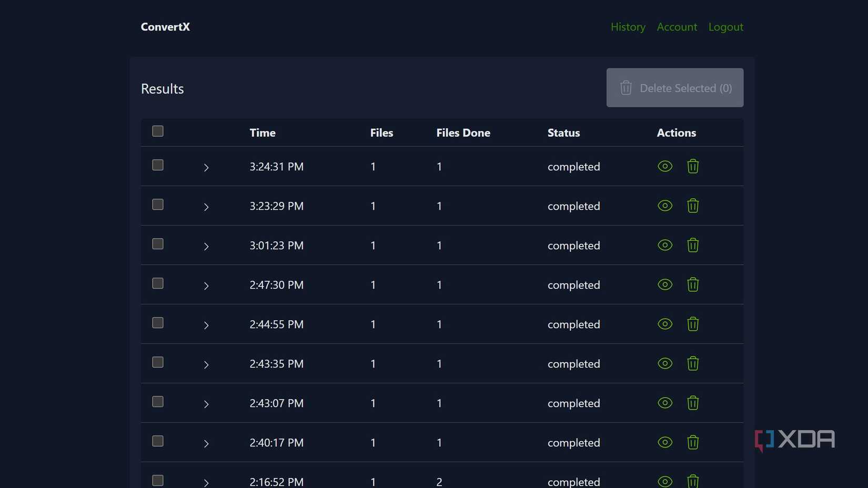868x488 pixels.
Task: Toggle the select-all checkbox in header
Action: (158, 131)
